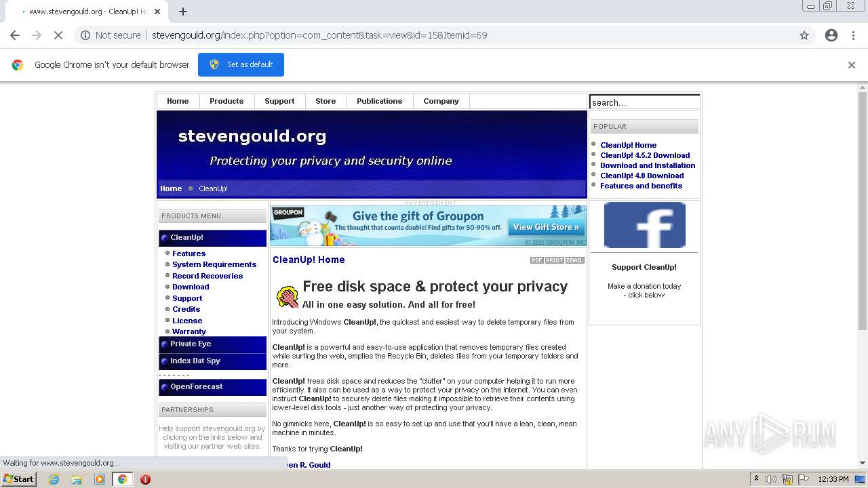Select Index Dat Spy in products menu
The width and height of the screenshot is (868, 488).
coord(212,361)
